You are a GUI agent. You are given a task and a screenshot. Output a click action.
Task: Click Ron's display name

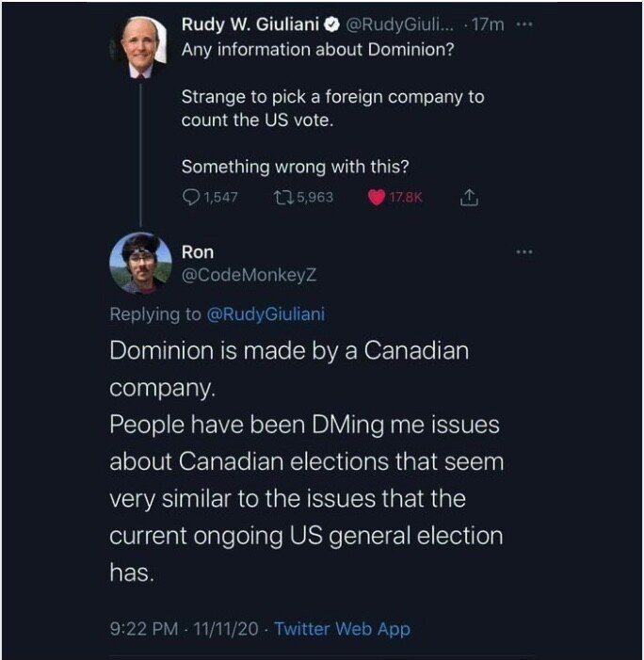[198, 252]
